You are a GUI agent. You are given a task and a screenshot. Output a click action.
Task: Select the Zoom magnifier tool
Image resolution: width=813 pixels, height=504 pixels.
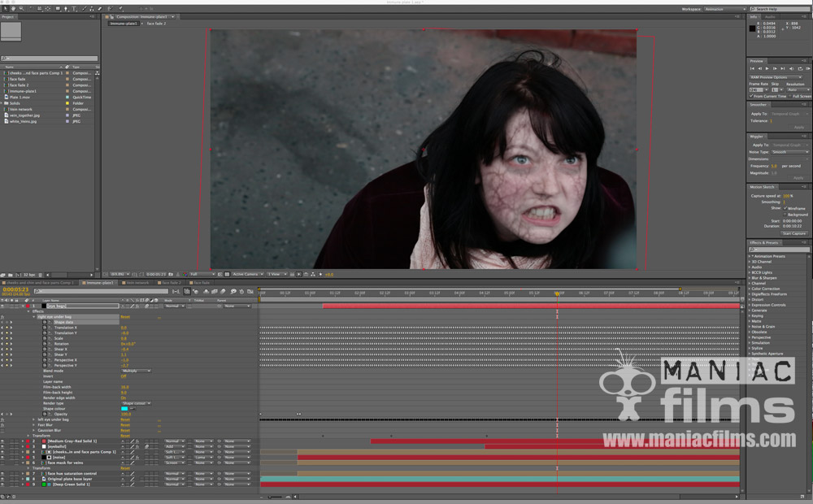pos(21,9)
